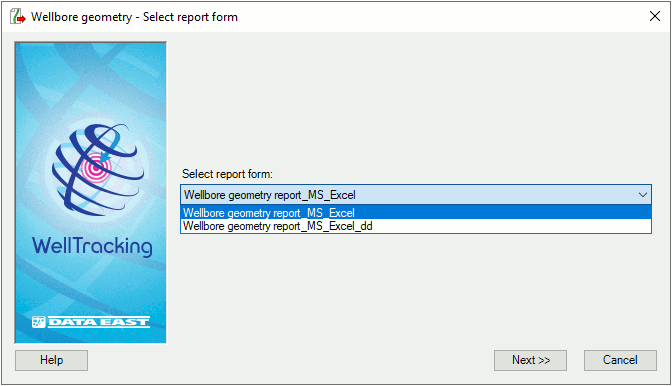Screen dimensions: 672x386
Task: Click the Cancel button
Action: pyautogui.click(x=620, y=360)
